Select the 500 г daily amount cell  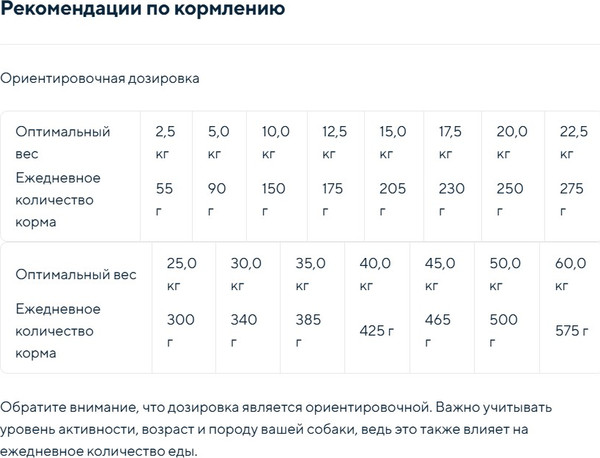click(504, 331)
